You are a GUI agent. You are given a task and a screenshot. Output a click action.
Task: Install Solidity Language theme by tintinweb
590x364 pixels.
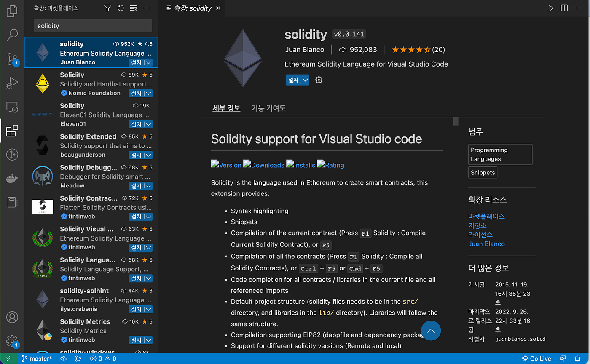pyautogui.click(x=136, y=278)
